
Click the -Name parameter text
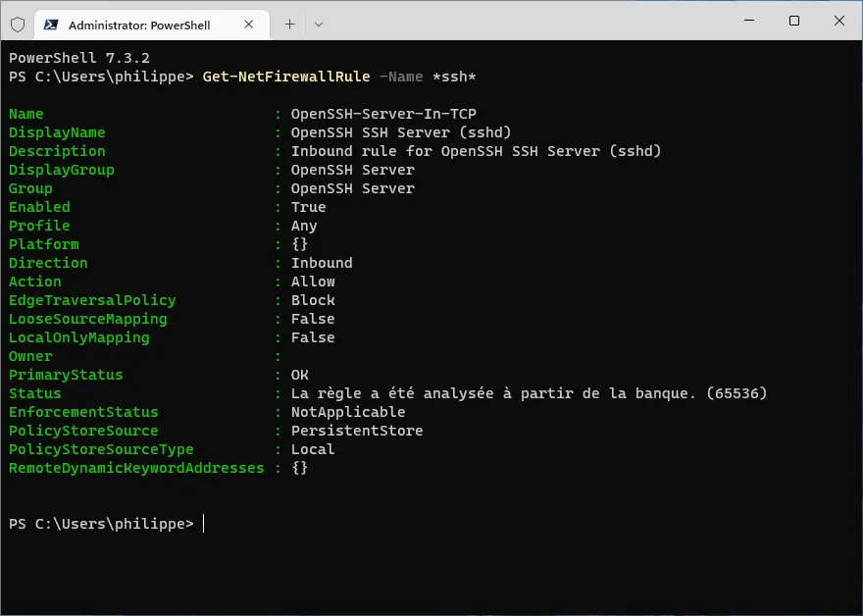[x=401, y=77]
